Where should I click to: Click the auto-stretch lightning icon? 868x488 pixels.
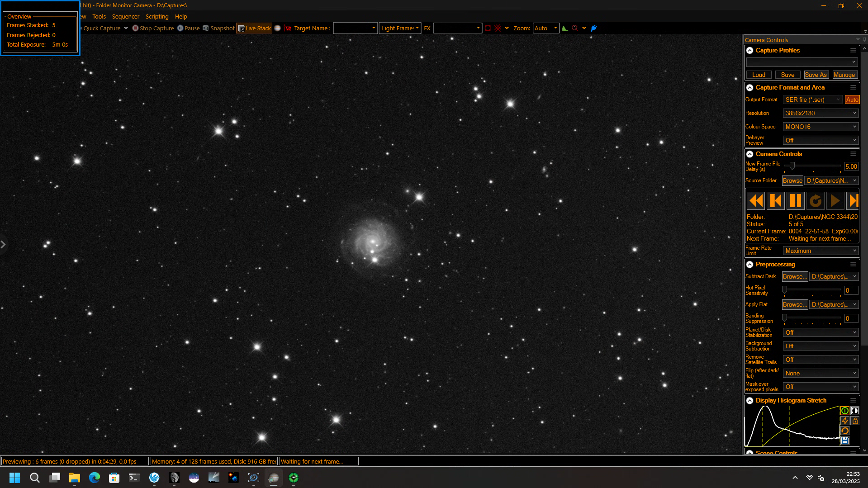click(x=844, y=421)
